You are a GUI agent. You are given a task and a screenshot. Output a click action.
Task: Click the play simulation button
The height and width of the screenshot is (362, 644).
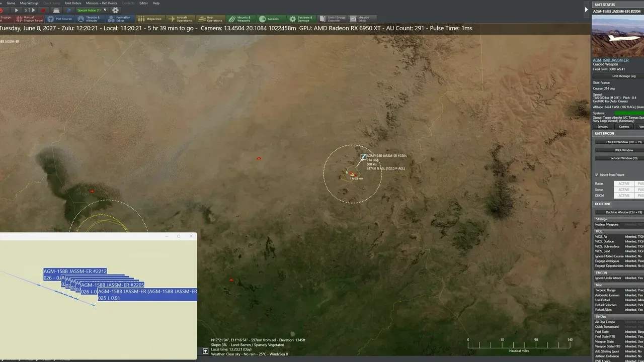(x=17, y=10)
